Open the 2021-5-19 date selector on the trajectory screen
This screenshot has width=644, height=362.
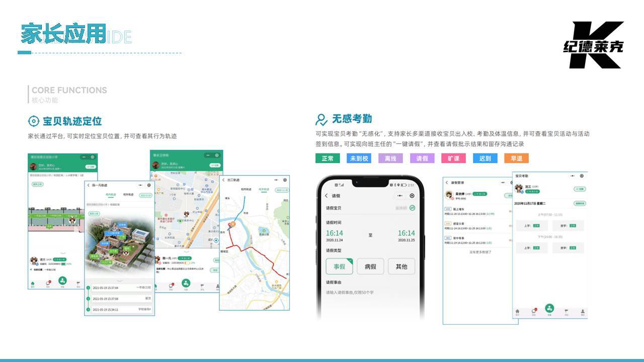[x=144, y=195]
